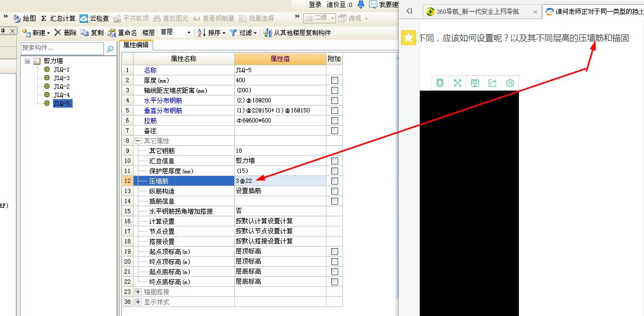Click the gear settings icon above image
This screenshot has height=316, width=644.
tap(510, 83)
